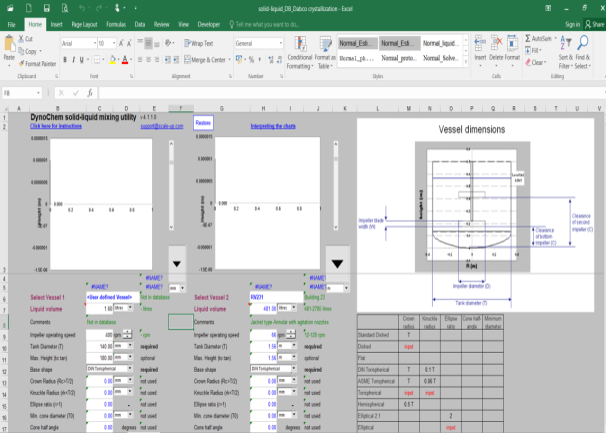
Task: Click the Fill button in Editing group
Action: 533,50
